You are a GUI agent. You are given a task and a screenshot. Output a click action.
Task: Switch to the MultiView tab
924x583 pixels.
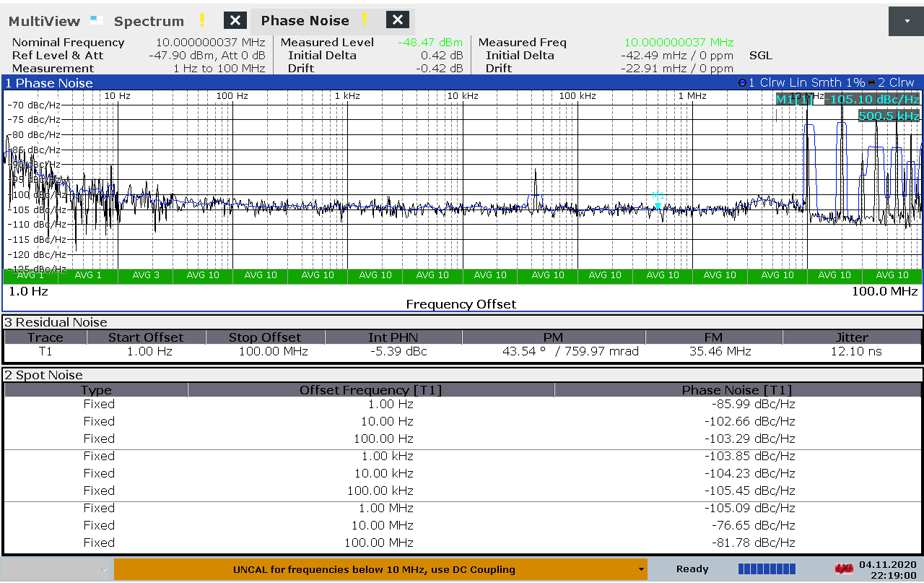click(44, 21)
